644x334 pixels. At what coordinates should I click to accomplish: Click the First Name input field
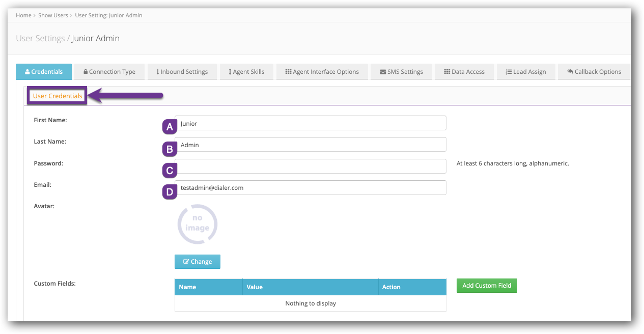coord(311,123)
